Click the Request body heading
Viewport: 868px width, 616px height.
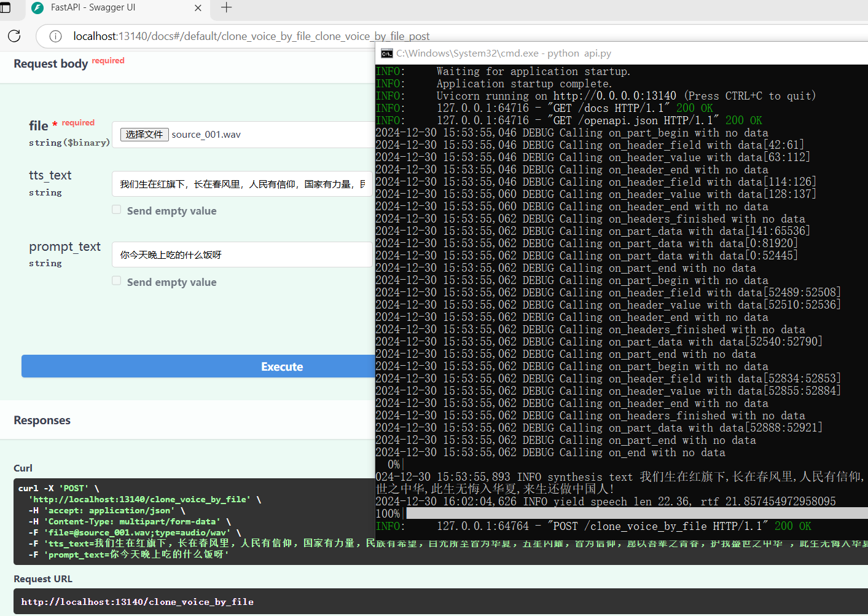(x=50, y=63)
